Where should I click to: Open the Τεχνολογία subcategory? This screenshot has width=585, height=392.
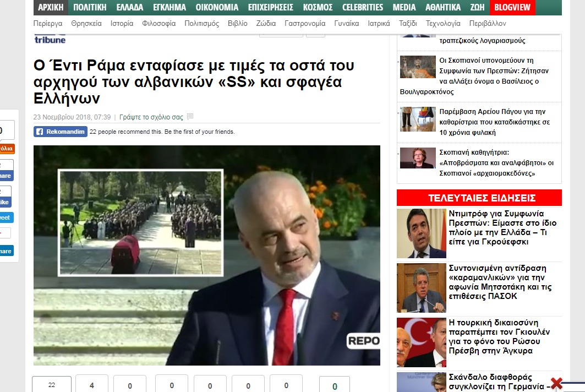click(x=442, y=24)
